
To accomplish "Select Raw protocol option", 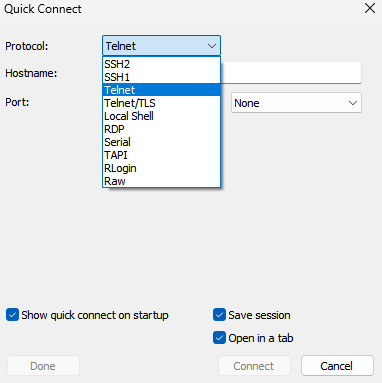I will pos(161,181).
